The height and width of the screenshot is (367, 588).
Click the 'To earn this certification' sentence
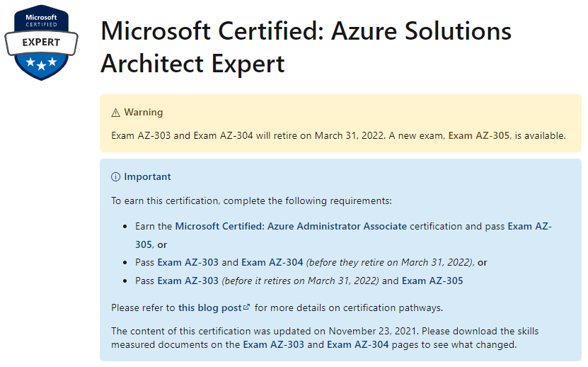pyautogui.click(x=251, y=201)
